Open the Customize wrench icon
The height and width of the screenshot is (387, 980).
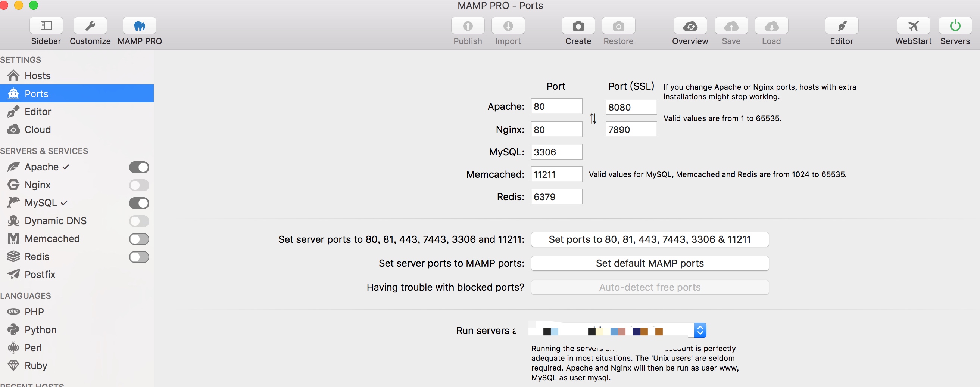90,25
